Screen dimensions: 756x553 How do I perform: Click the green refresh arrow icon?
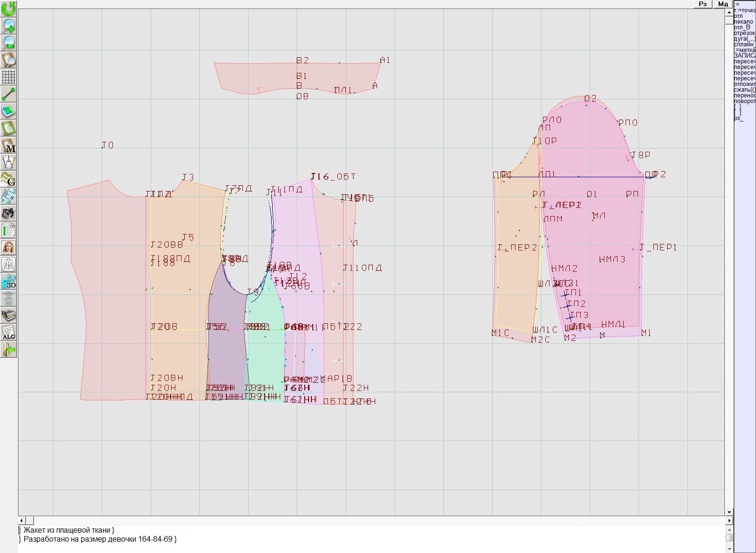pyautogui.click(x=9, y=9)
